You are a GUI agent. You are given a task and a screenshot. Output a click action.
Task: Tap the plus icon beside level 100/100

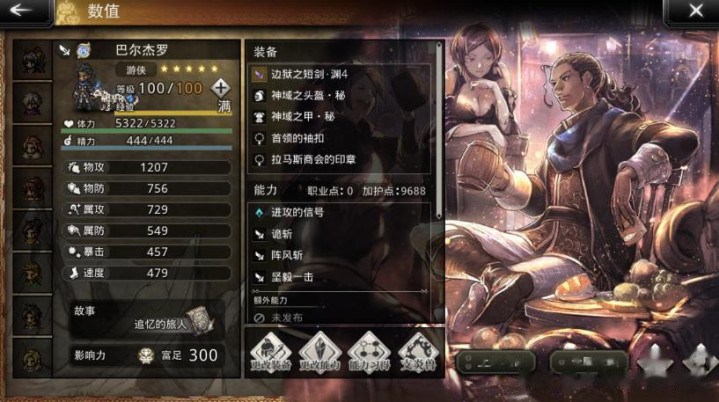(221, 88)
